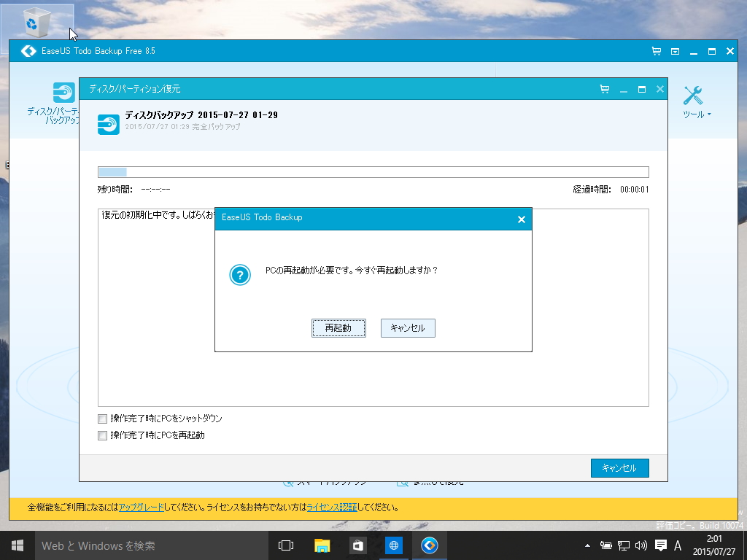Viewport: 747px width, 560px height.
Task: Close the EaseUS Todo Backup Free main window
Action: 729,51
